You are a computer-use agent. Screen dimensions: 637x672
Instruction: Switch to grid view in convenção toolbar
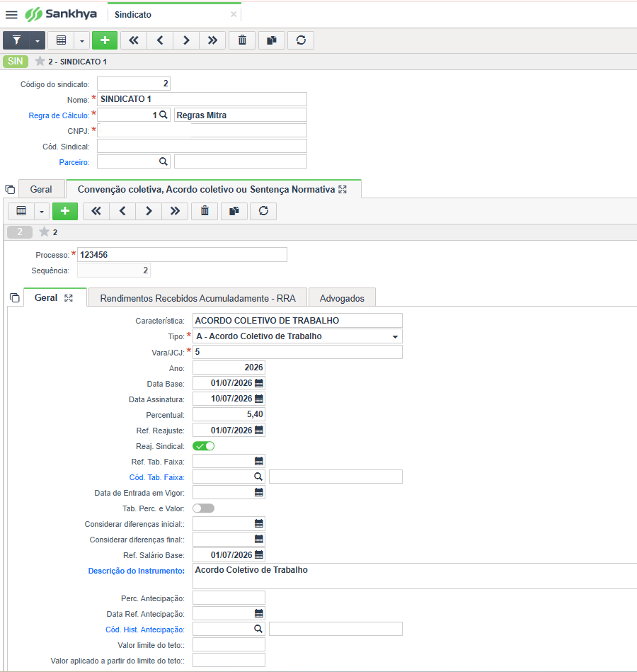coord(21,211)
